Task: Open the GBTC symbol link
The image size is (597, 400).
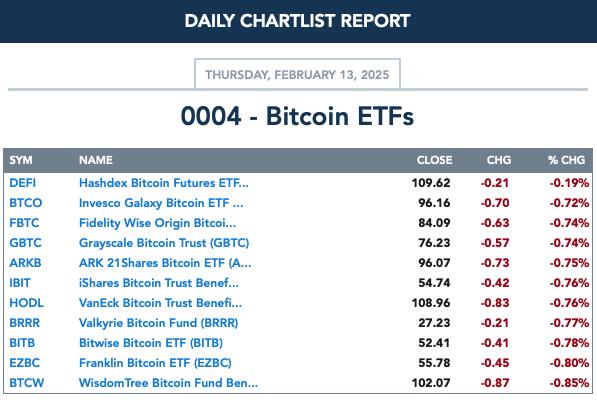Action: (x=26, y=243)
